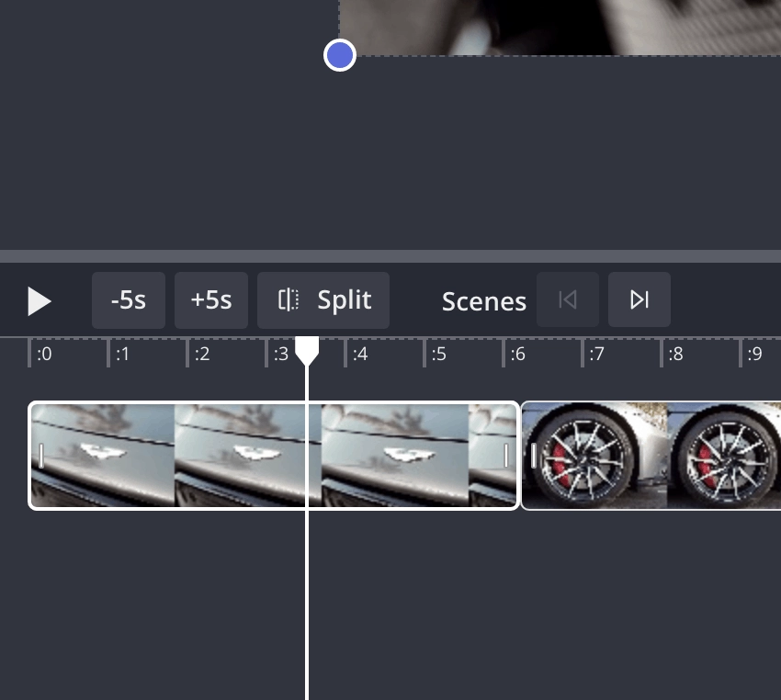Image resolution: width=781 pixels, height=700 pixels.
Task: Skip forward with the +5s button
Action: pyautogui.click(x=211, y=300)
